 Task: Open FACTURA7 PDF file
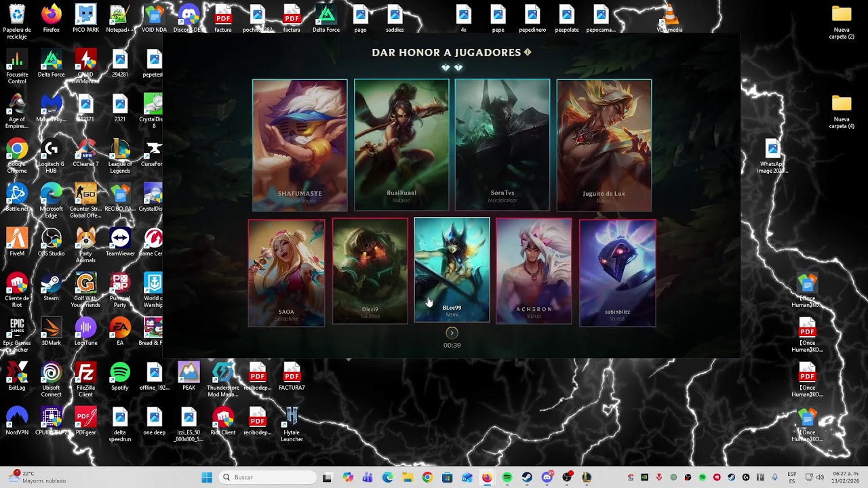point(292,377)
